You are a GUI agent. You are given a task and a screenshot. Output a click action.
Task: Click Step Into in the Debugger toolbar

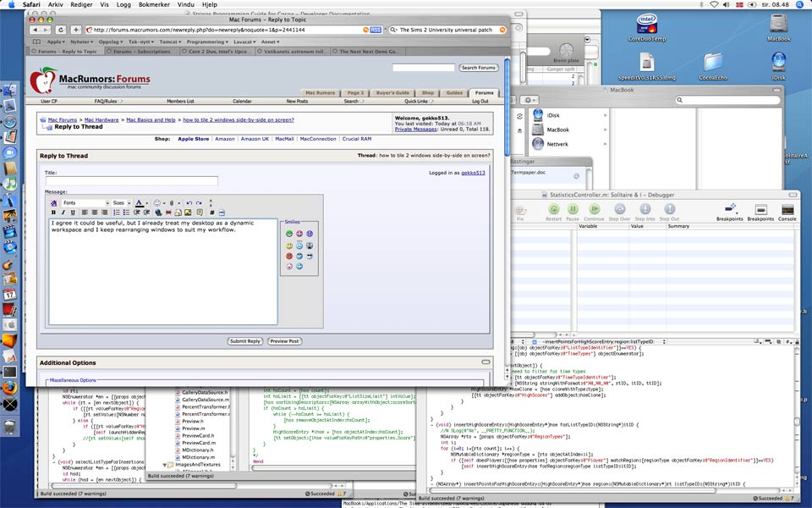(x=645, y=212)
